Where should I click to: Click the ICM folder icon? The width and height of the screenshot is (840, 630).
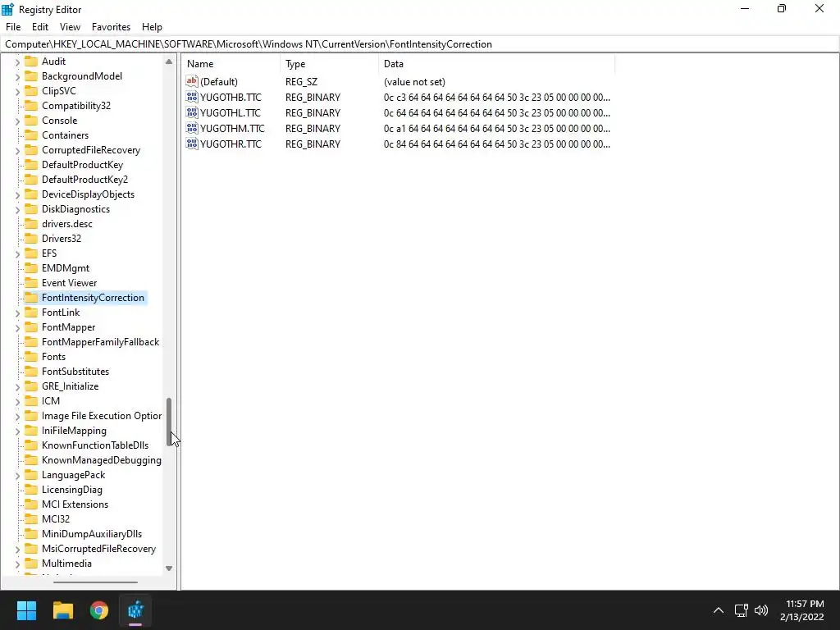pos(32,400)
